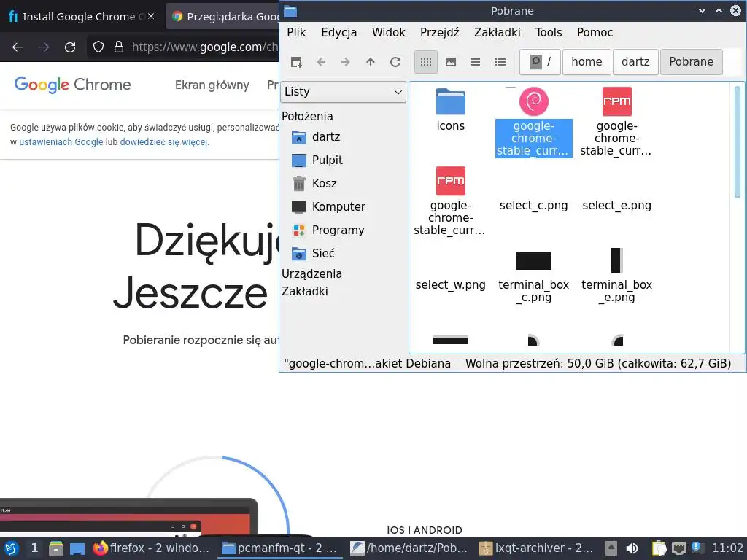Open the Przejdź menu
The width and height of the screenshot is (747, 560).
pyautogui.click(x=439, y=32)
